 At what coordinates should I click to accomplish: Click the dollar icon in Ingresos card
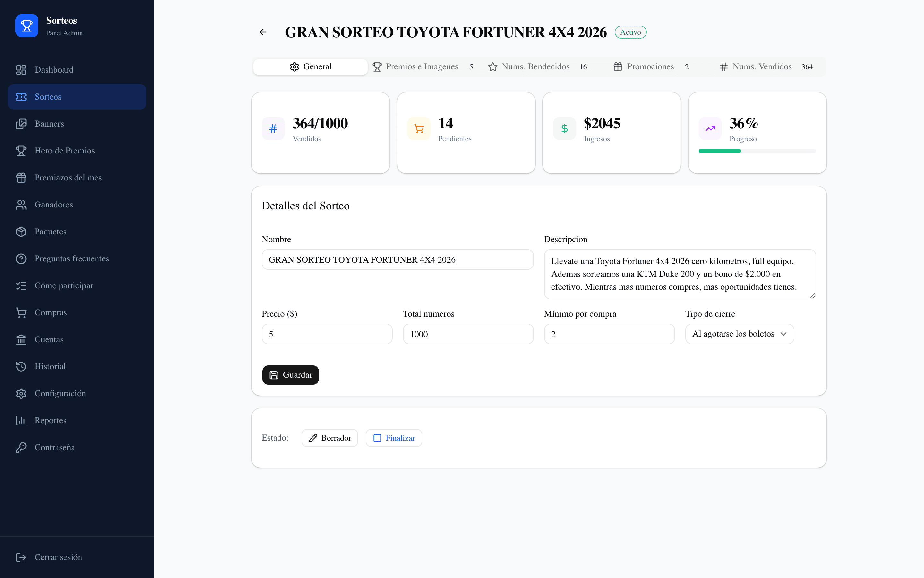[x=564, y=128]
